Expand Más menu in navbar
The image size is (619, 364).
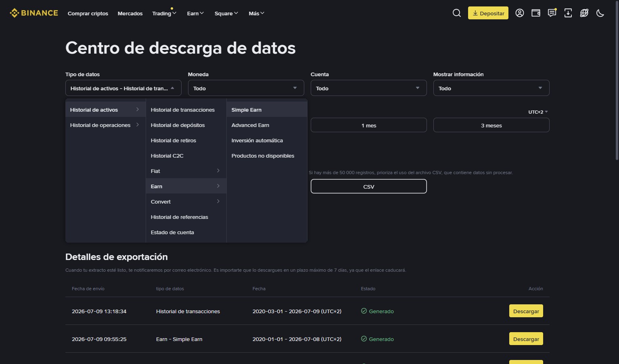(x=257, y=13)
